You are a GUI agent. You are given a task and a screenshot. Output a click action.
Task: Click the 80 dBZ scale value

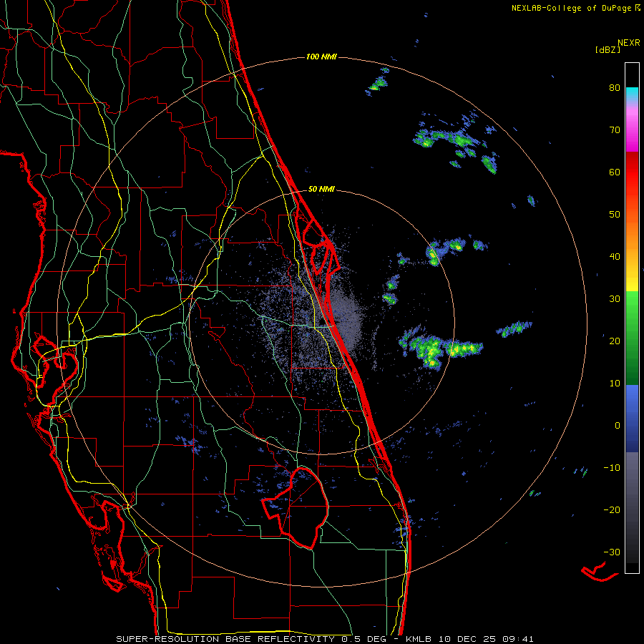pos(615,88)
